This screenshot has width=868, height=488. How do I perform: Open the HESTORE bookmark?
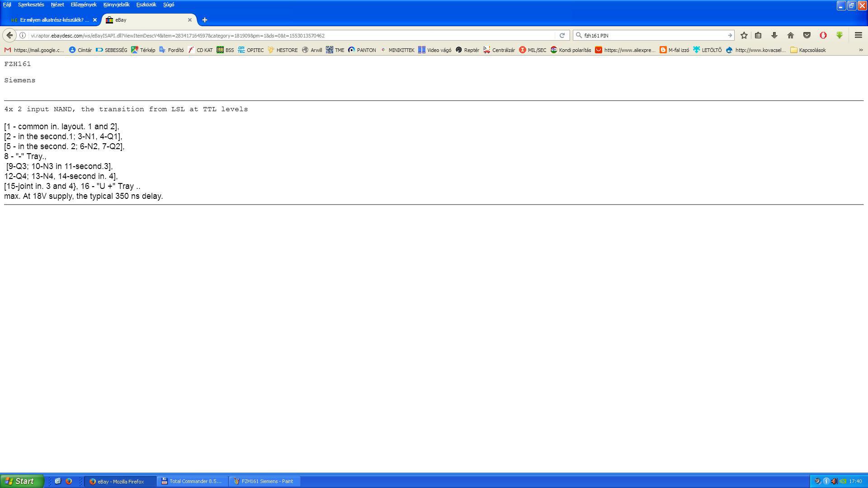(x=283, y=50)
